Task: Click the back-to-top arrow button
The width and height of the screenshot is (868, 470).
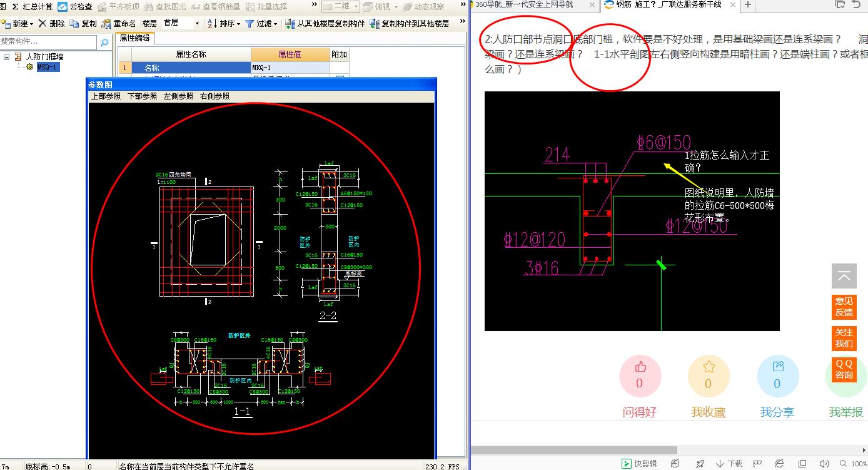Action: 844,276
